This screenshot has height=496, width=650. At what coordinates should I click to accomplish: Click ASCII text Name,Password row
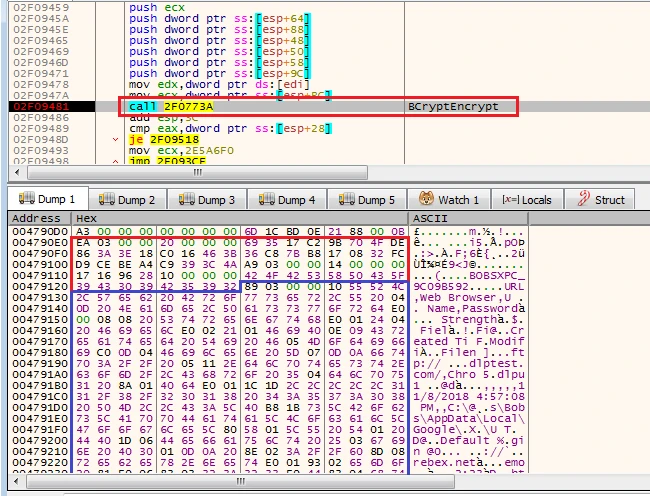(469, 308)
